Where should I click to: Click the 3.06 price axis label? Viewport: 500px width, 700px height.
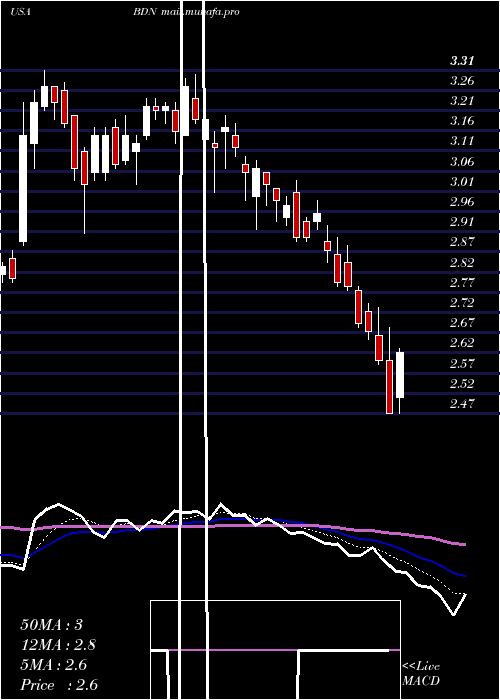462,162
